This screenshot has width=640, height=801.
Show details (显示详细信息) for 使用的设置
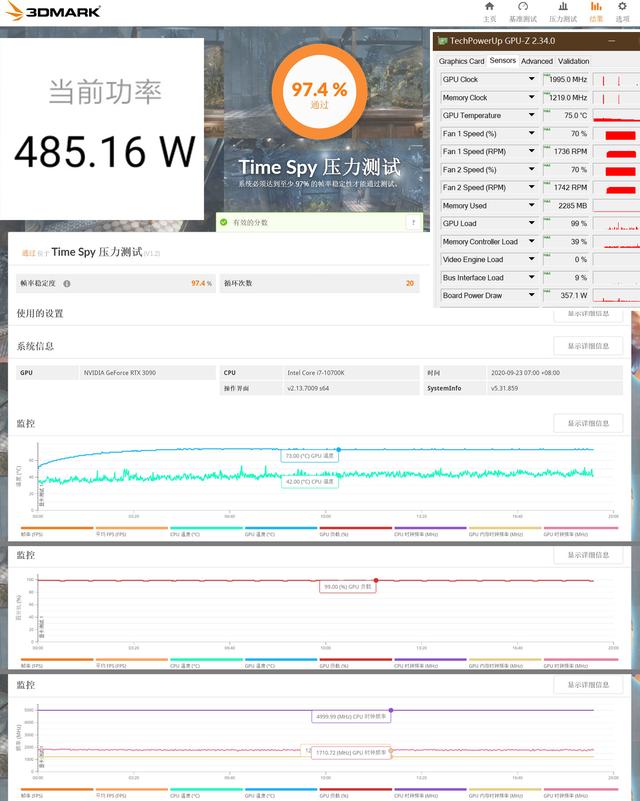coord(588,314)
